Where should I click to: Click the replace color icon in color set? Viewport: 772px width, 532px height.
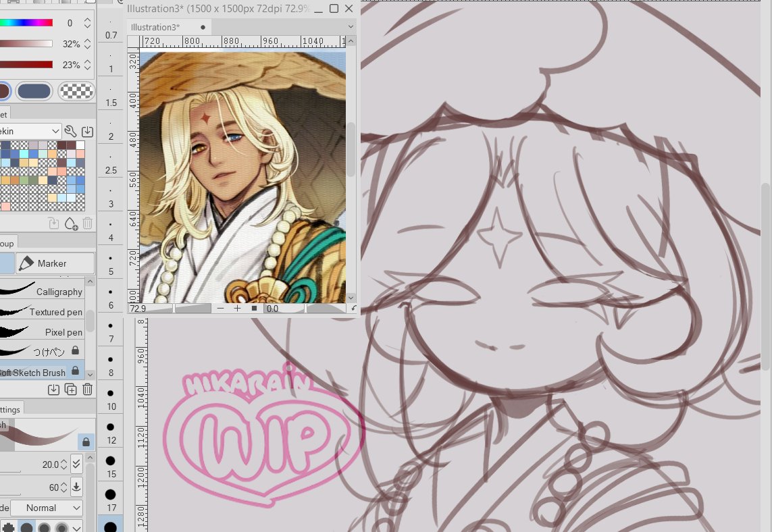click(53, 224)
